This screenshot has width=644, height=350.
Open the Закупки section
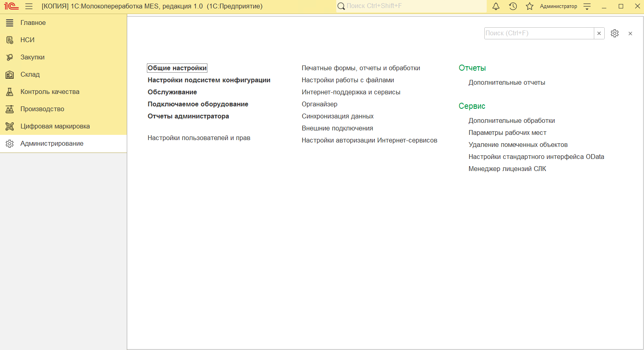(x=63, y=57)
